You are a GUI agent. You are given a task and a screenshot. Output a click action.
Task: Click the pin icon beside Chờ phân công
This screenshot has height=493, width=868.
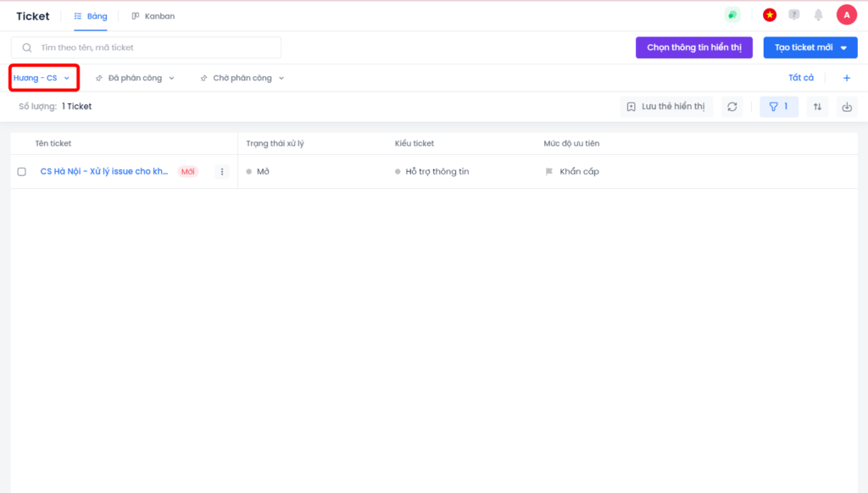(203, 78)
